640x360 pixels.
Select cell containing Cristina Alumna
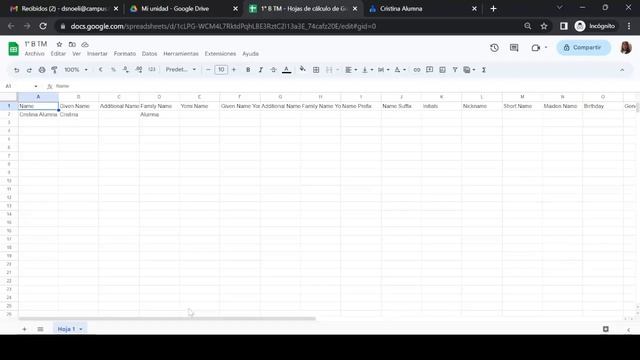[x=38, y=115]
